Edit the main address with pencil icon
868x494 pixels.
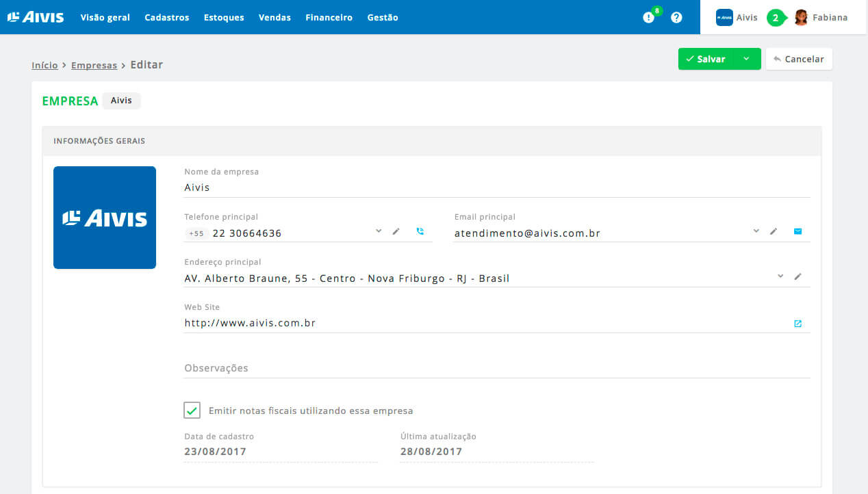(797, 276)
